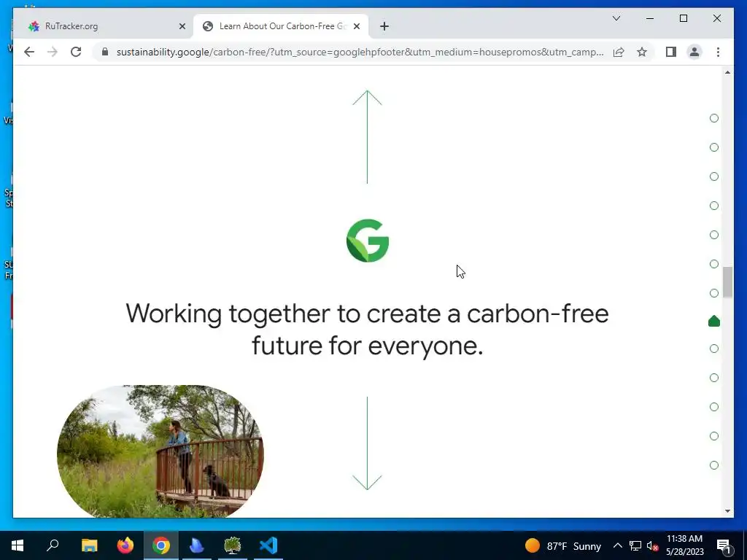
Task: Jump to the fourth section dot
Action: 713,206
